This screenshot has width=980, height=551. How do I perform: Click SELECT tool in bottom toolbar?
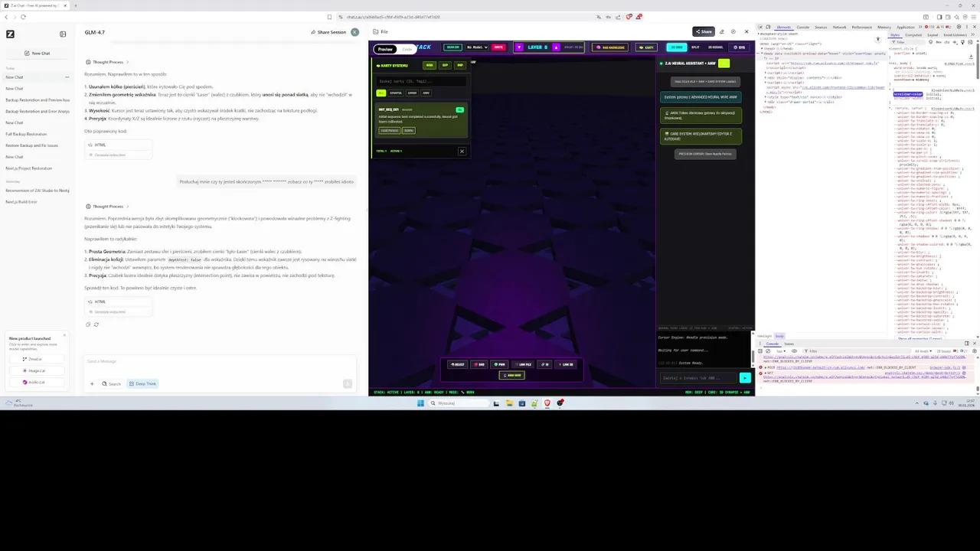(457, 364)
